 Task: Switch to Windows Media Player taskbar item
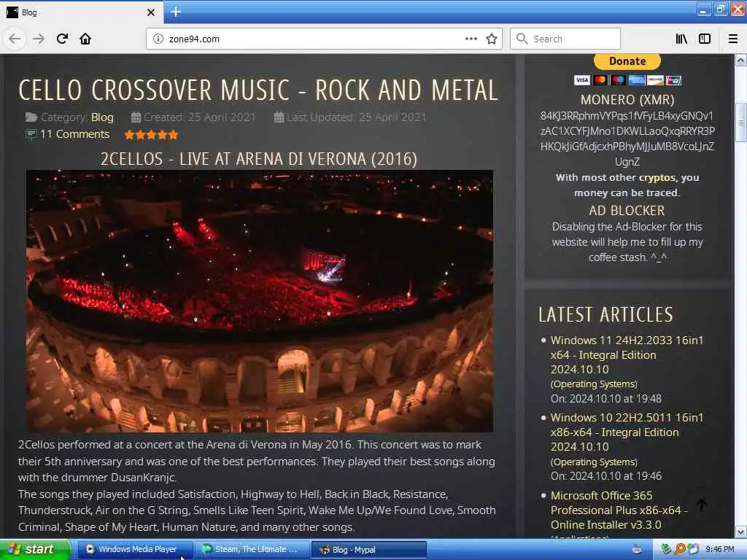(x=135, y=550)
